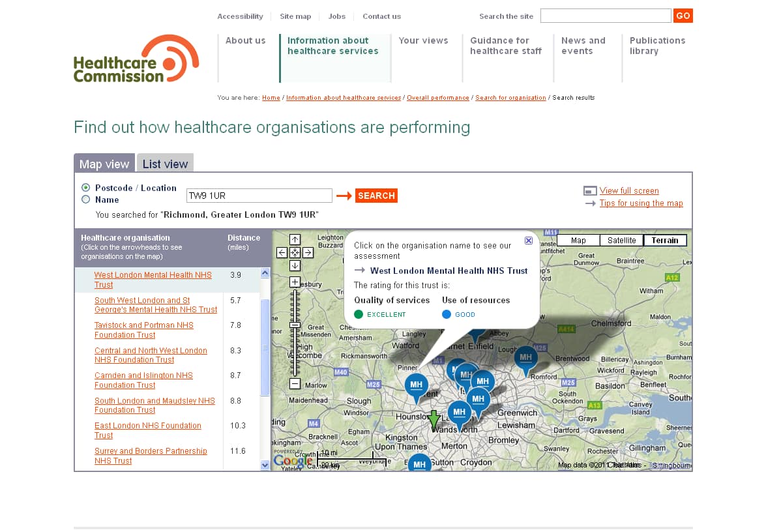The width and height of the screenshot is (766, 532).
Task: Select the Postcode / Location radio button
Action: click(x=86, y=188)
